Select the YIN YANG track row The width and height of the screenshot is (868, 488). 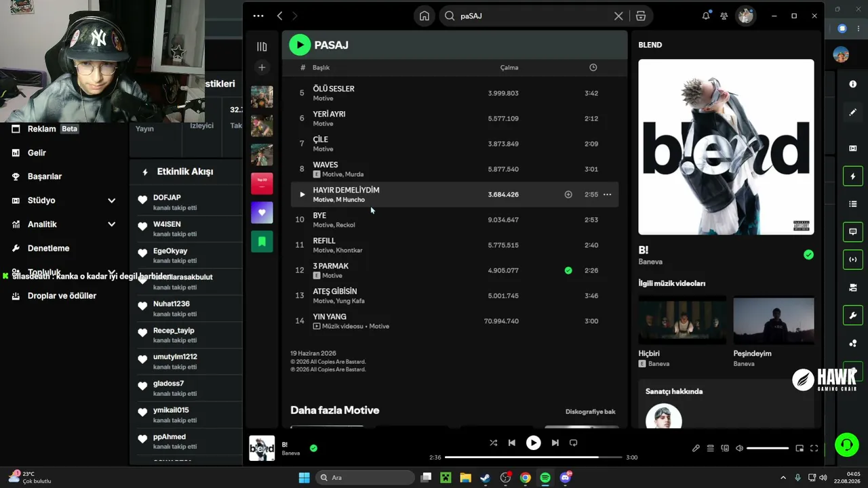pyautogui.click(x=454, y=321)
